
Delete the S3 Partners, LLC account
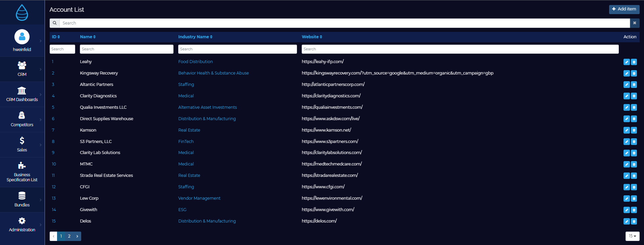tap(634, 142)
